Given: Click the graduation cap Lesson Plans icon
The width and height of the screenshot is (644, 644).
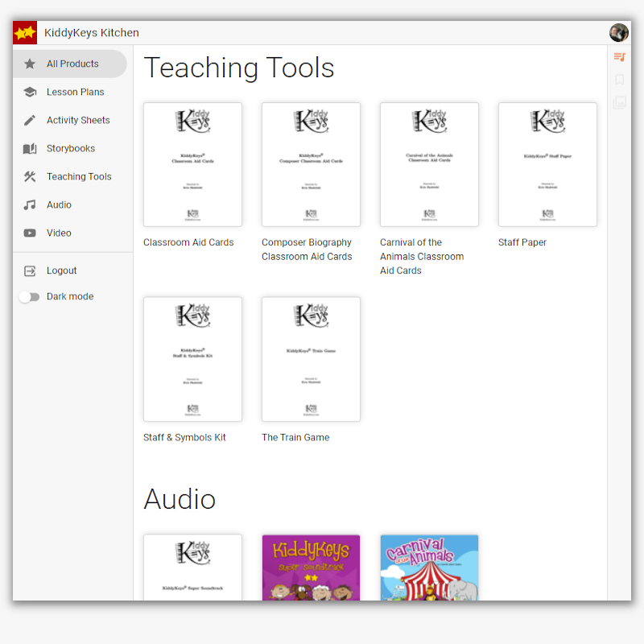Looking at the screenshot, I should tap(30, 92).
